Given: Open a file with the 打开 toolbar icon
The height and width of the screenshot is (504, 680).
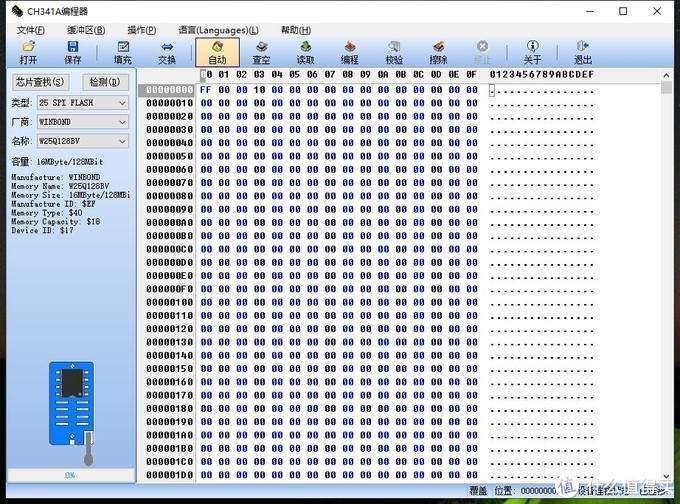Looking at the screenshot, I should pos(28,52).
